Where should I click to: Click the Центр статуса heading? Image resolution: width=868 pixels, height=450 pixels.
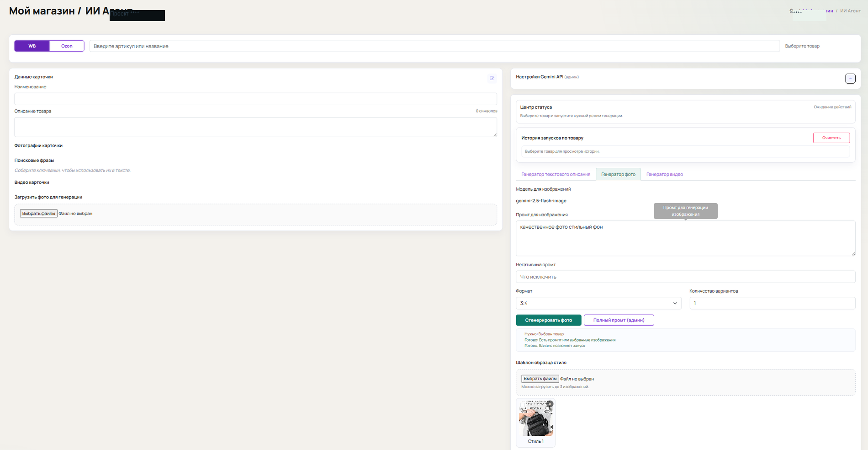point(536,107)
